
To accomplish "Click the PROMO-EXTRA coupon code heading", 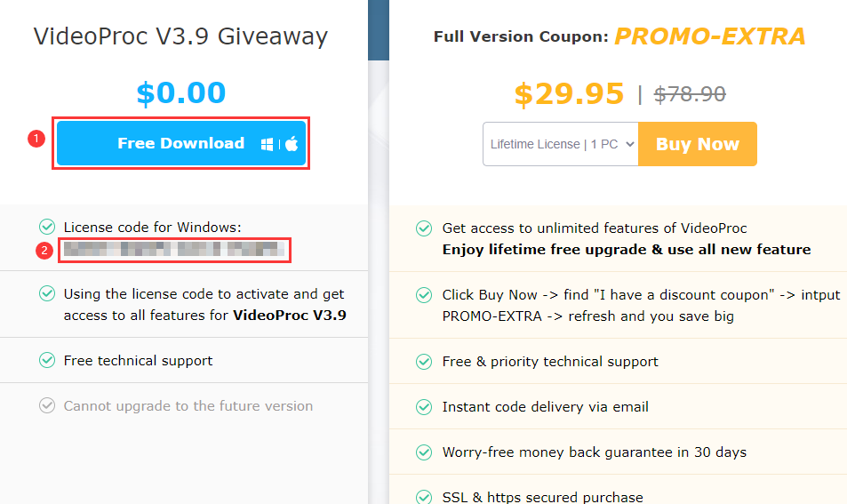I will [x=709, y=36].
